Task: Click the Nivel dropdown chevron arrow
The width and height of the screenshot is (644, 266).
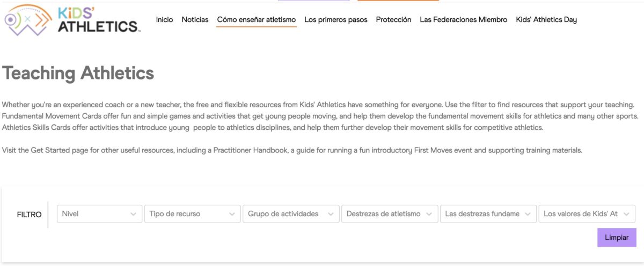Action: coord(133,214)
